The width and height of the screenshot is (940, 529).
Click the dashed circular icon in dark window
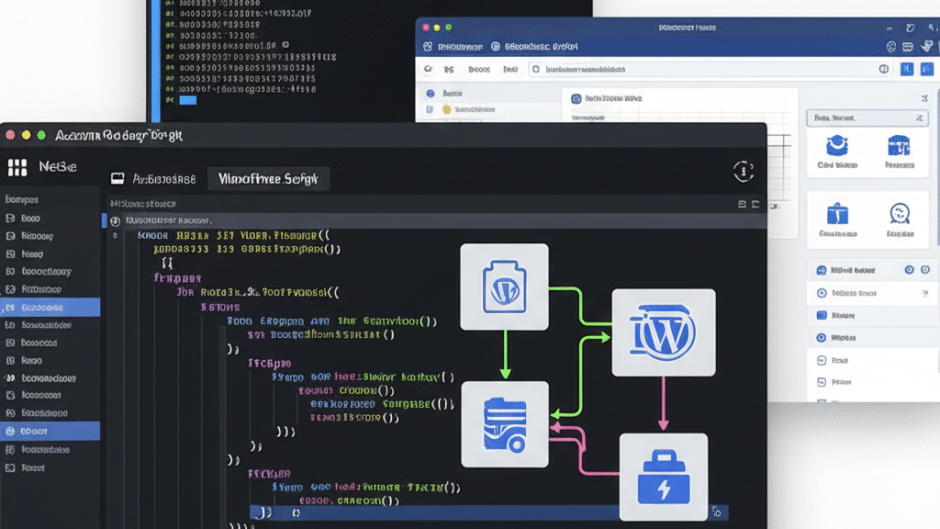coord(743,172)
